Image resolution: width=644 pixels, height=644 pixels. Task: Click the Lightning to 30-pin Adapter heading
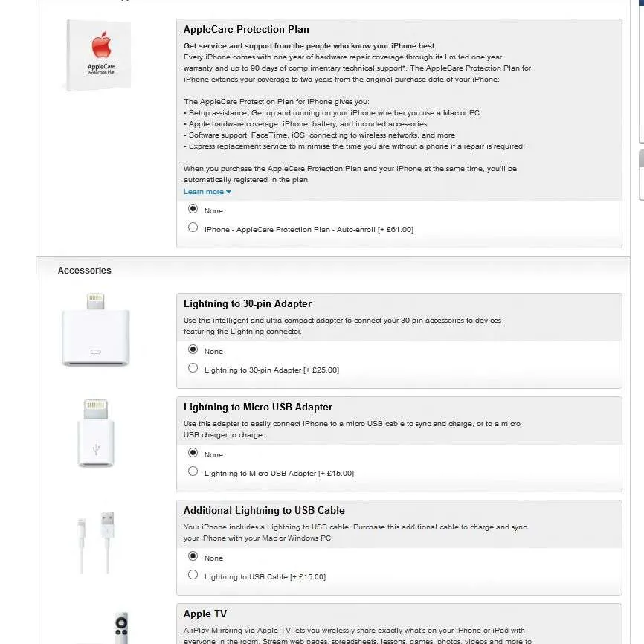(x=247, y=303)
